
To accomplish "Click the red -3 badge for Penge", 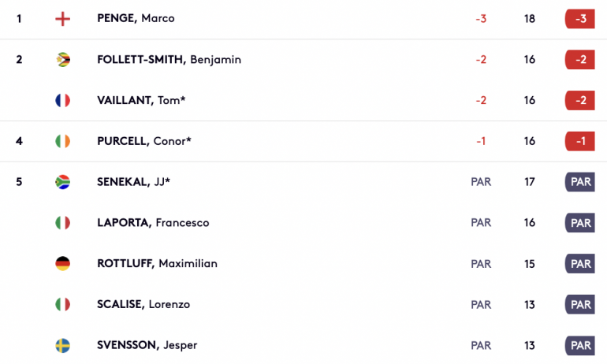I will pos(580,19).
